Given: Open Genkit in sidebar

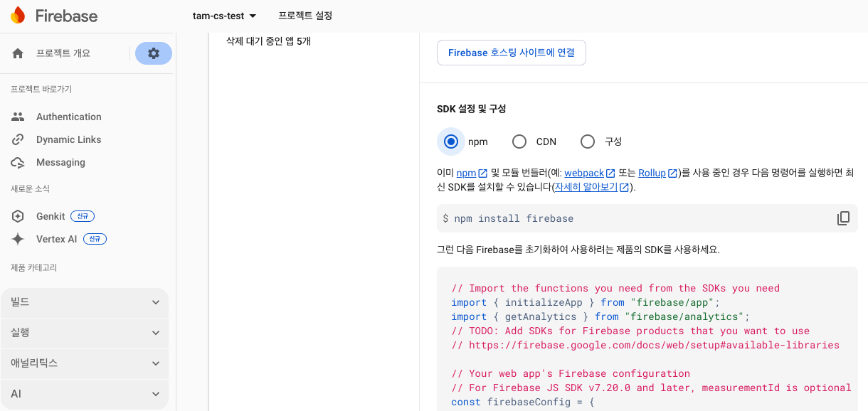Looking at the screenshot, I should pos(51,216).
